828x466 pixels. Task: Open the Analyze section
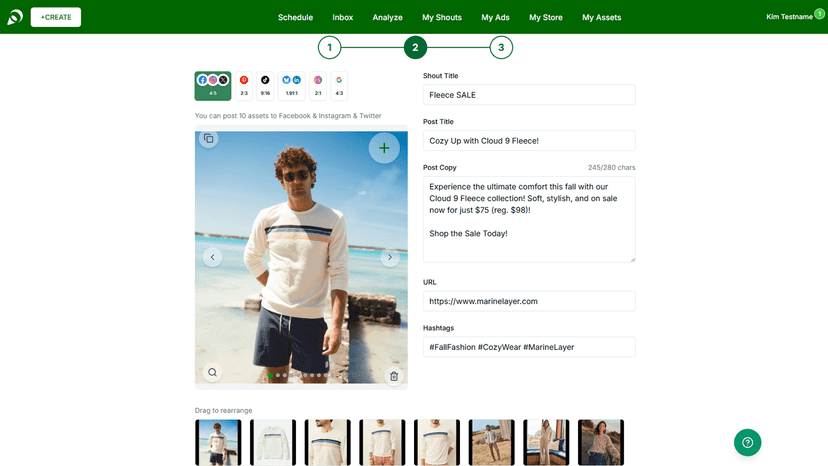387,17
